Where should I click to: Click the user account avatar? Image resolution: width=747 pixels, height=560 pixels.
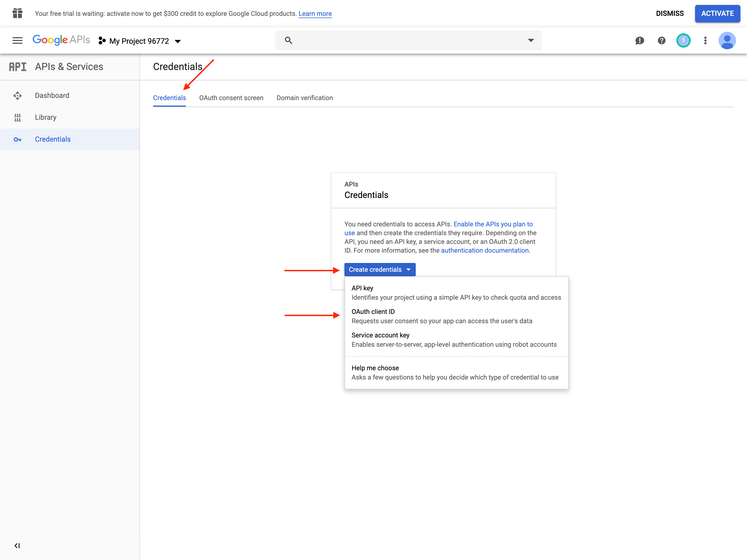727,40
